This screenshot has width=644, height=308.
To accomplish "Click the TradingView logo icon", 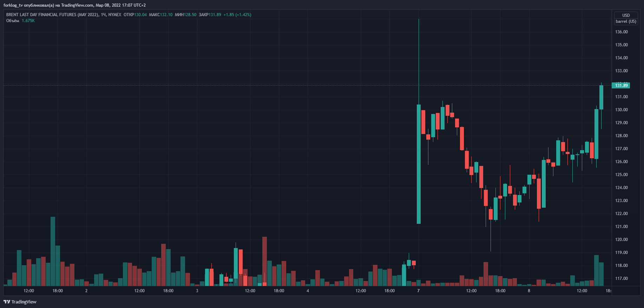I will point(7,302).
